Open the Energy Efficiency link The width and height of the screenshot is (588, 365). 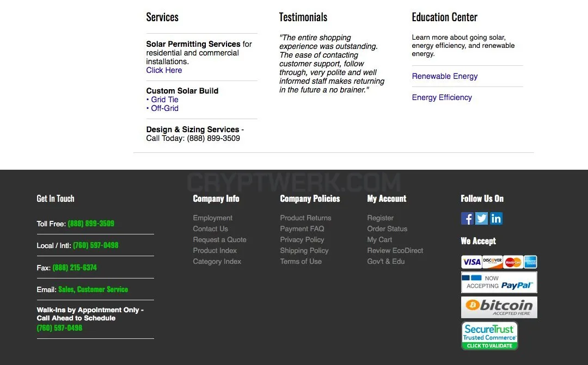point(442,97)
